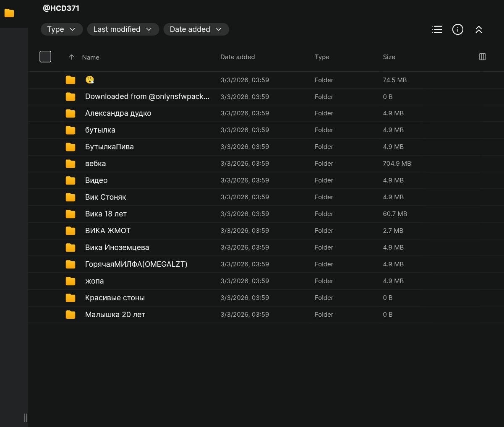Open the info details panel icon

(x=457, y=29)
